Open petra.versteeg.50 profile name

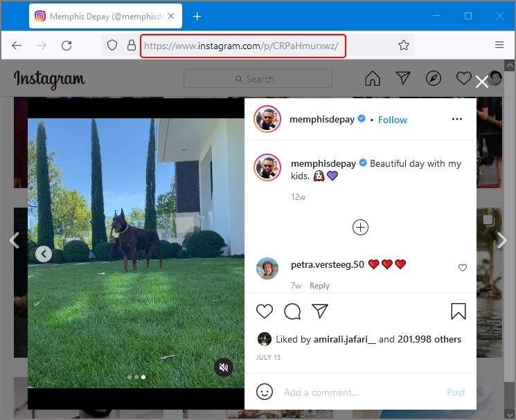coord(328,264)
